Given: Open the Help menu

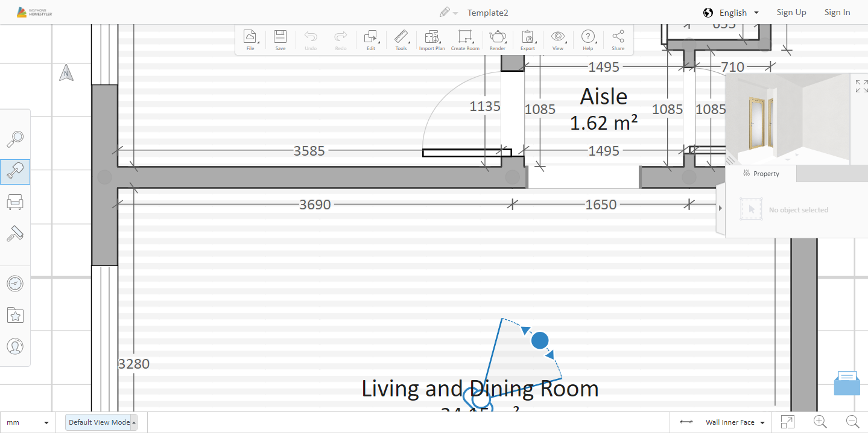Looking at the screenshot, I should (588, 40).
